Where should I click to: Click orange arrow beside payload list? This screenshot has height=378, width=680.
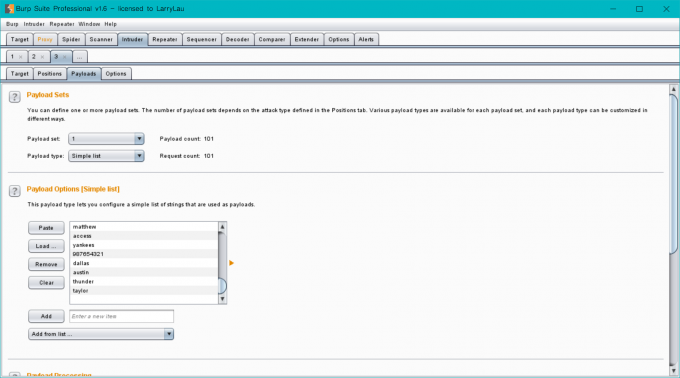[231, 263]
